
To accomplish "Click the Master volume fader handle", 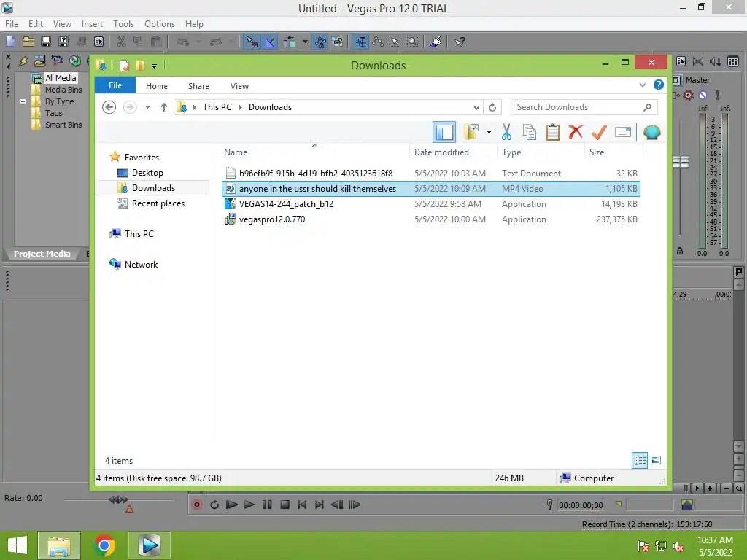I will pyautogui.click(x=681, y=162).
